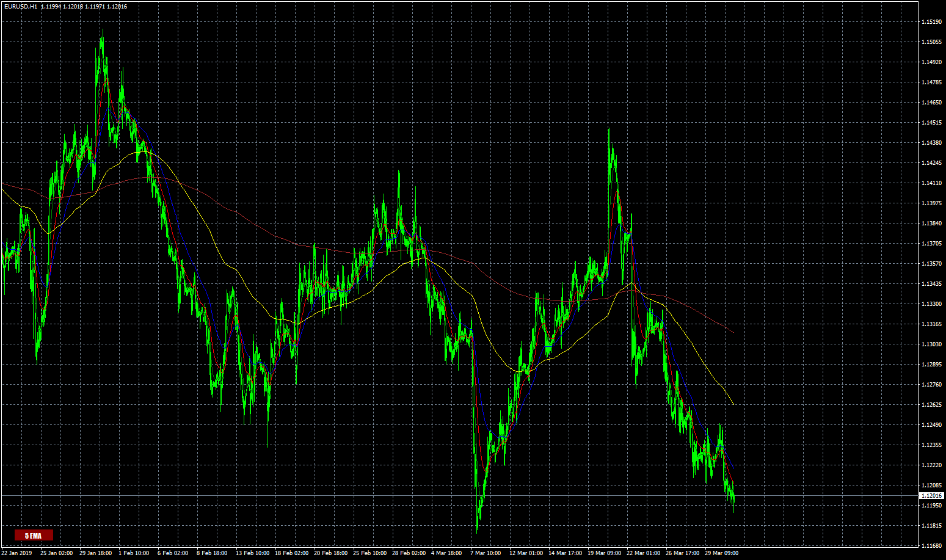Screen dimensions: 946x560
Task: Select price level 1.12220 on axis
Action: [931, 465]
